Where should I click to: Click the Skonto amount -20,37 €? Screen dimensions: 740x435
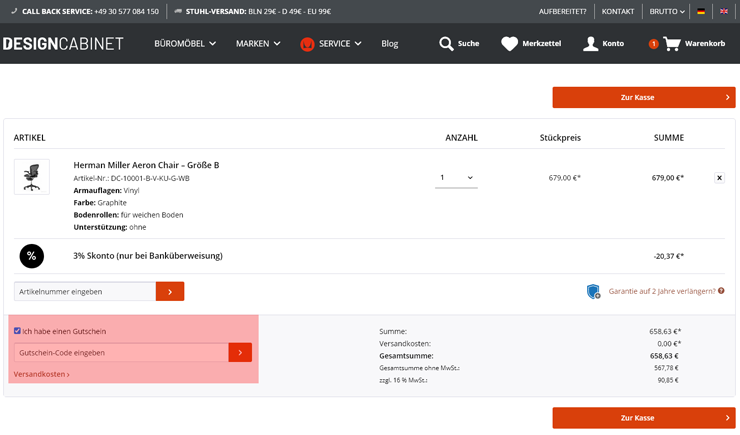click(668, 256)
